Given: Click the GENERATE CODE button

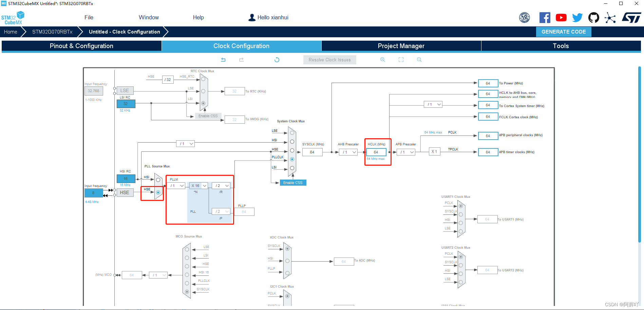Looking at the screenshot, I should (564, 32).
